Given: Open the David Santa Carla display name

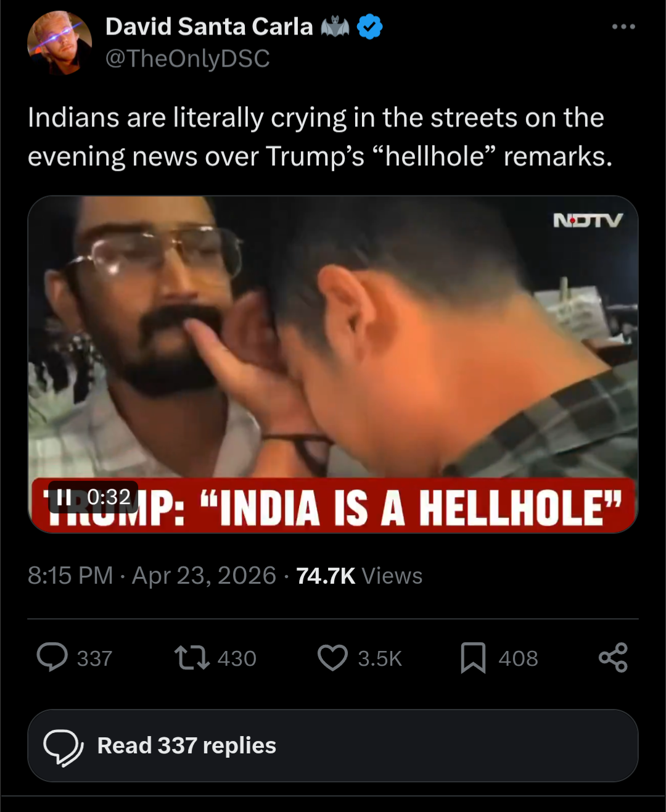Looking at the screenshot, I should point(209,27).
